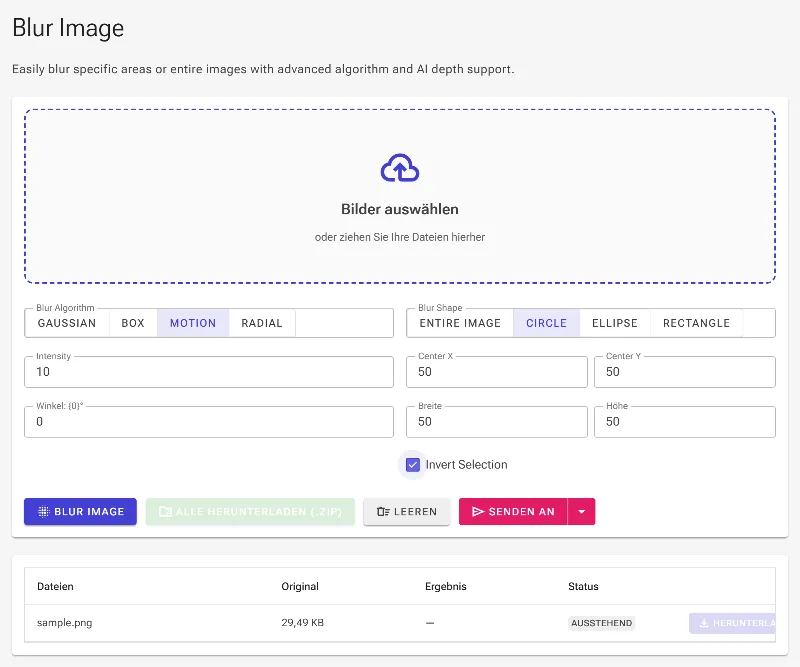Select the Box blur algorithm

coord(133,323)
